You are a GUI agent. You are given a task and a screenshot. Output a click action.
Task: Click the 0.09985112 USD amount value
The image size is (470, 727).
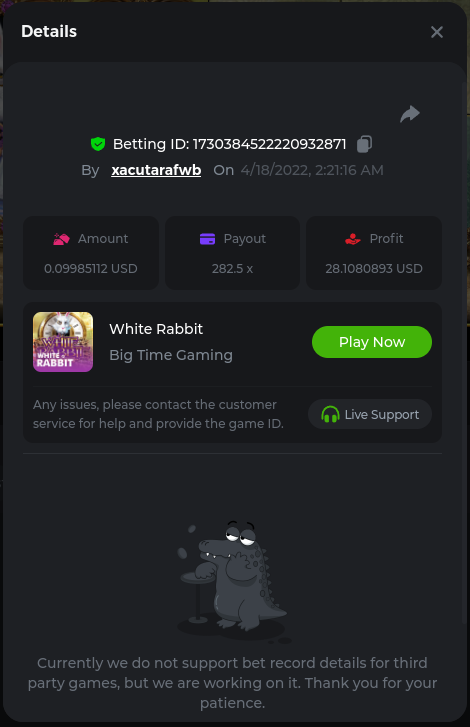click(x=91, y=268)
